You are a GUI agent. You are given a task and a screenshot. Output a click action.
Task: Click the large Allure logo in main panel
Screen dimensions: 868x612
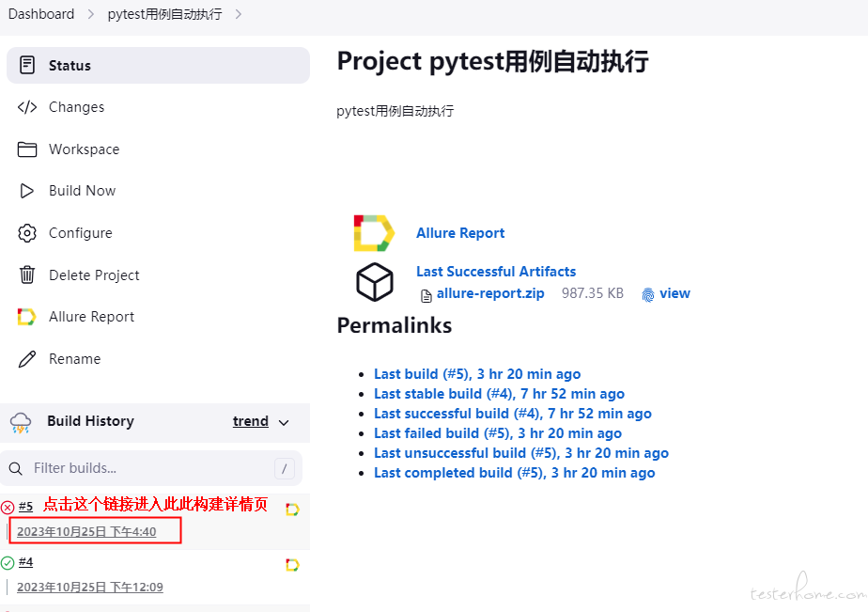(374, 233)
